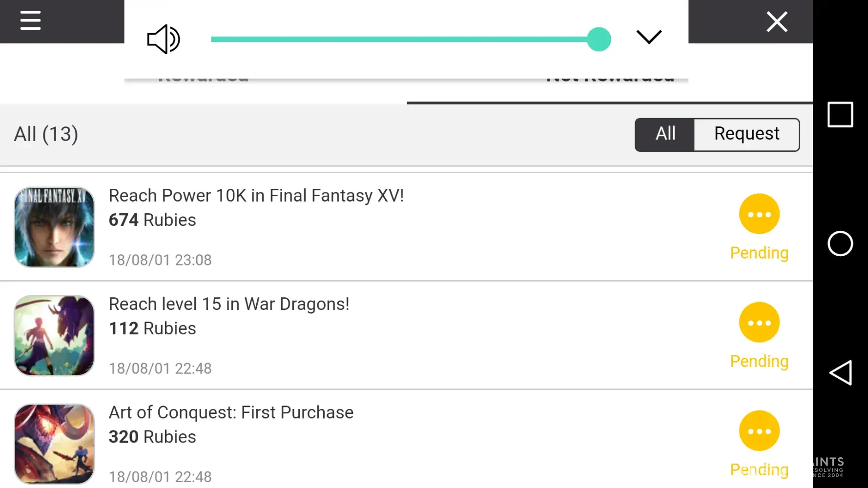Screen dimensions: 868x488
Task: Tap the War Dragons game thumbnail
Action: pyautogui.click(x=54, y=335)
